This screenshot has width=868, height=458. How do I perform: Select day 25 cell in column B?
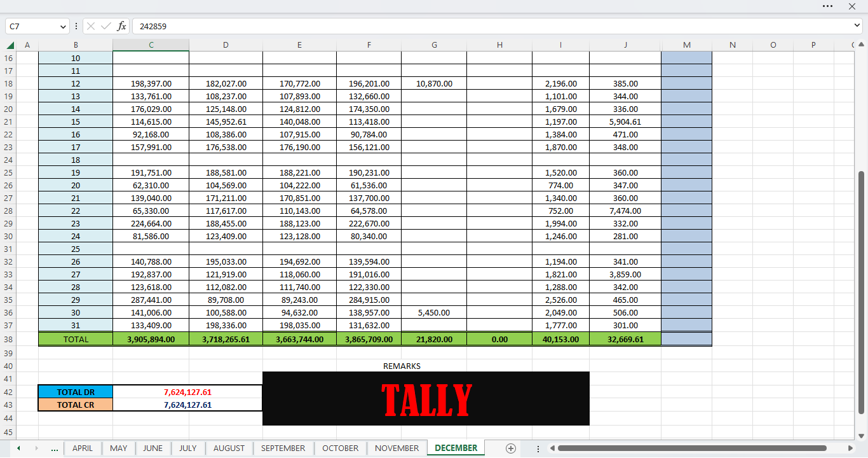[x=76, y=249]
